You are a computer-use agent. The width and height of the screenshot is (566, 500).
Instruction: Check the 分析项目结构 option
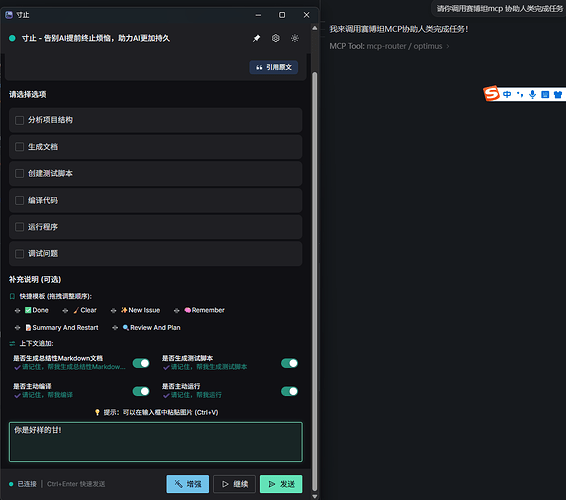point(19,120)
